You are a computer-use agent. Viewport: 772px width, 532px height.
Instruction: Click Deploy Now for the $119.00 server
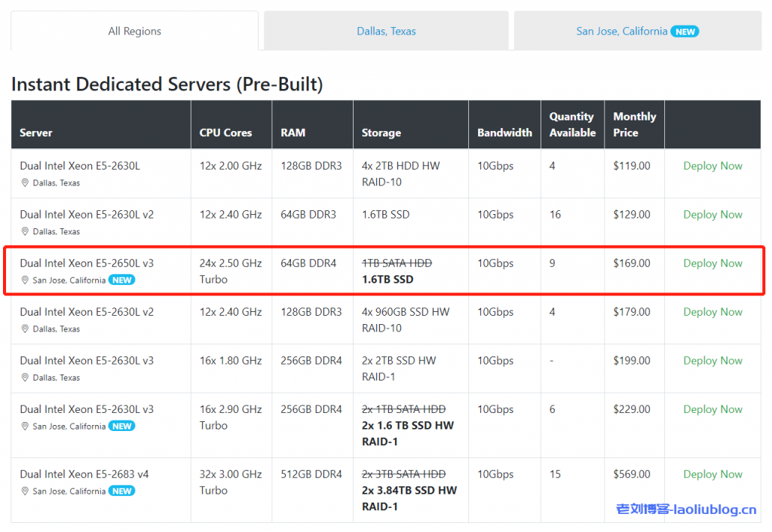pos(712,166)
